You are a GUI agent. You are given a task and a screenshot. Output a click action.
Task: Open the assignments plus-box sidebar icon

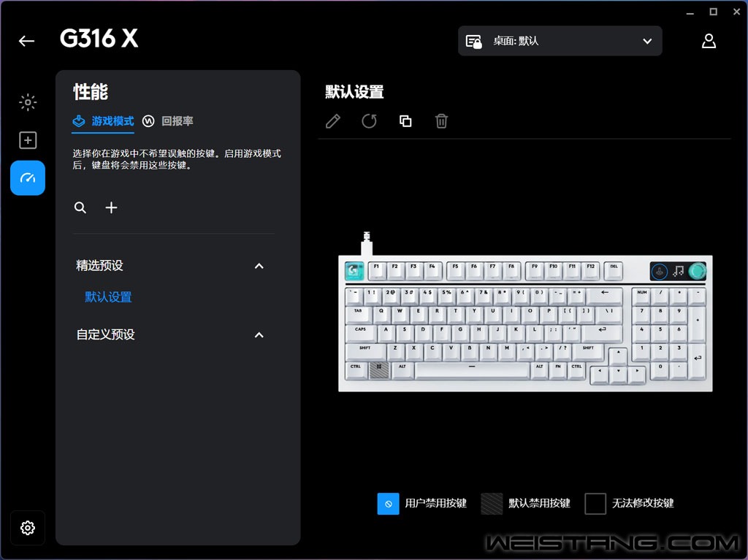pyautogui.click(x=28, y=140)
